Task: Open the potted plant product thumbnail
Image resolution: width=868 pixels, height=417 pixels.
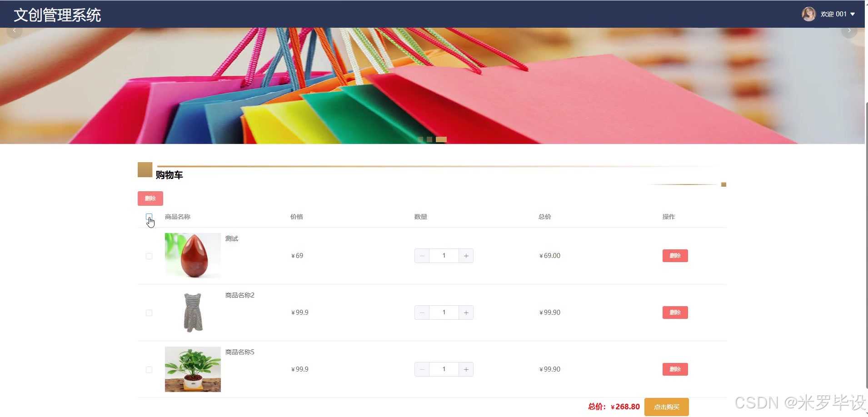Action: point(193,369)
